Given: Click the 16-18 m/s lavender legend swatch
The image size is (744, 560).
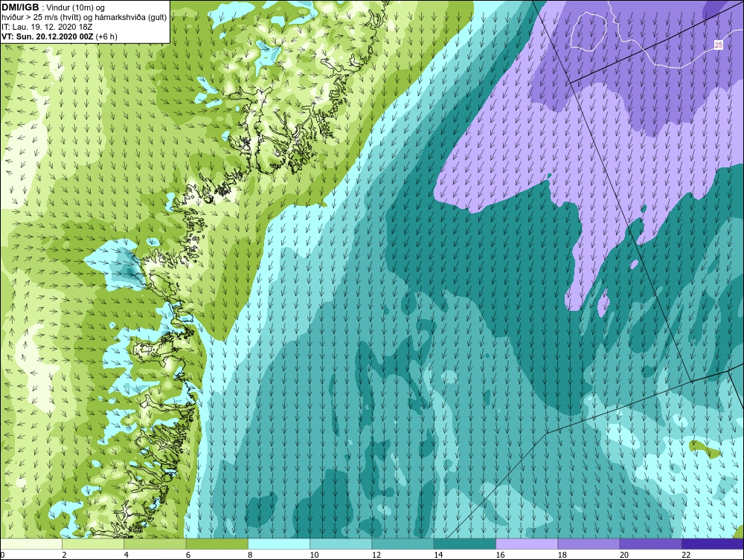Looking at the screenshot, I should pos(527,544).
